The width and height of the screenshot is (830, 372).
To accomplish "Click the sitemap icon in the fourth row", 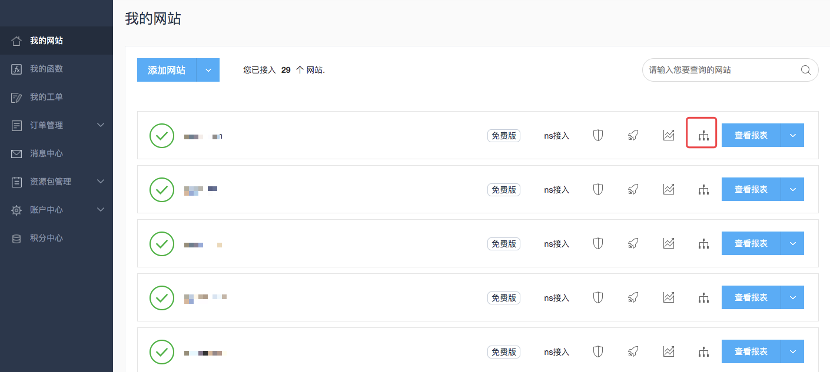I will 703,298.
